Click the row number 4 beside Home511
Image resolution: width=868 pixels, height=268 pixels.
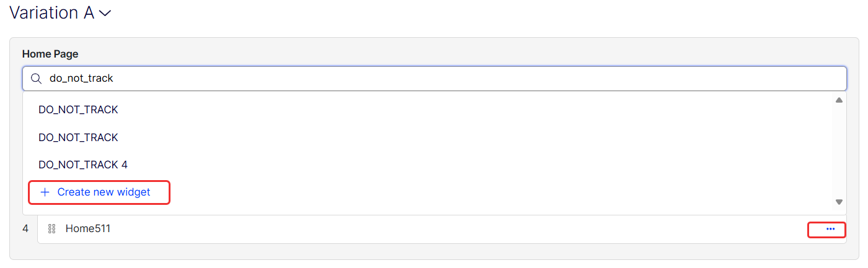click(25, 229)
